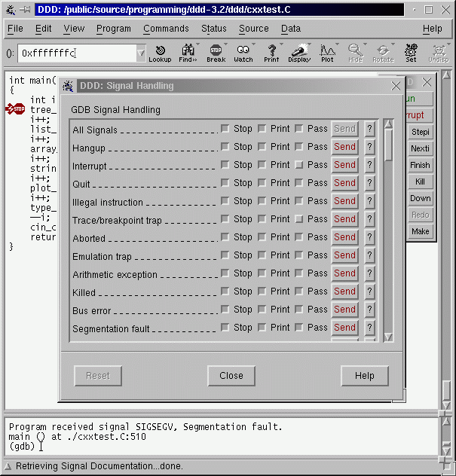Toggle Pass checkbox for Segmentation fault

(x=299, y=328)
